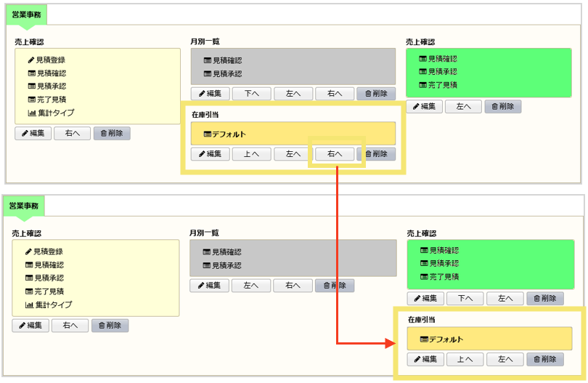The width and height of the screenshot is (588, 383).
Task: Click the 完了見積 icon in upper green 売上確認 box
Action: [423, 85]
